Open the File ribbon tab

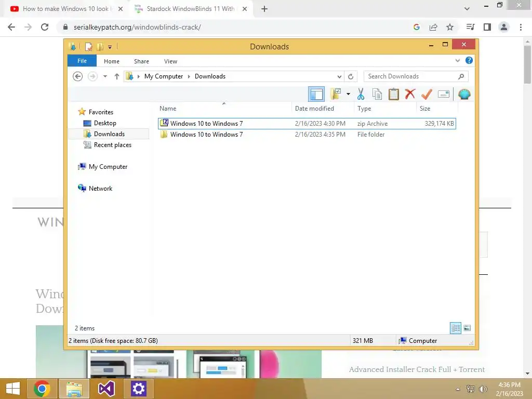pos(82,61)
